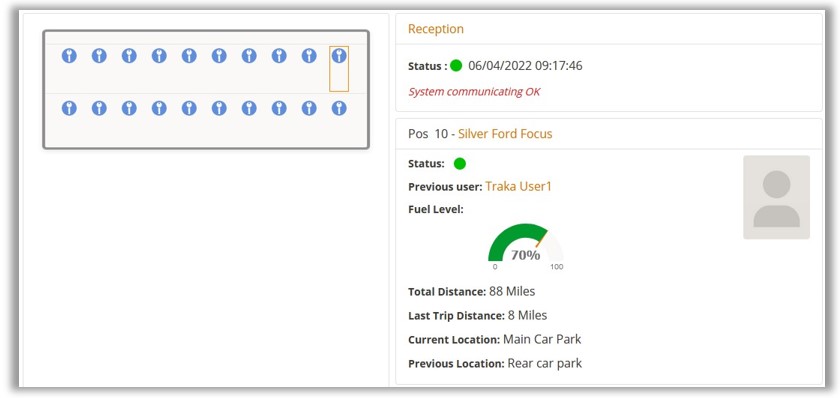Open the Silver Ford Focus item link
Viewport: 840px width, 398px height.
505,133
